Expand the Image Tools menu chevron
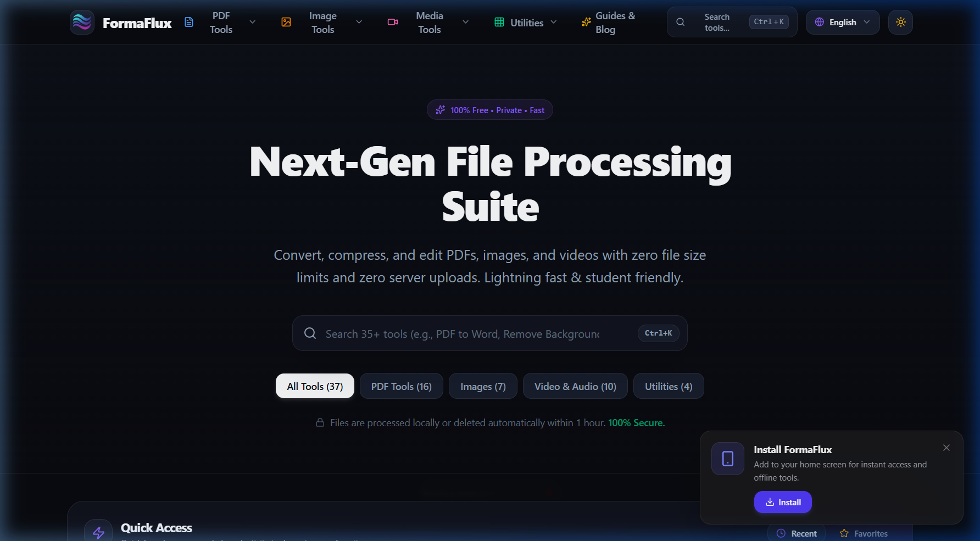Viewport: 980px width, 541px height. tap(359, 23)
